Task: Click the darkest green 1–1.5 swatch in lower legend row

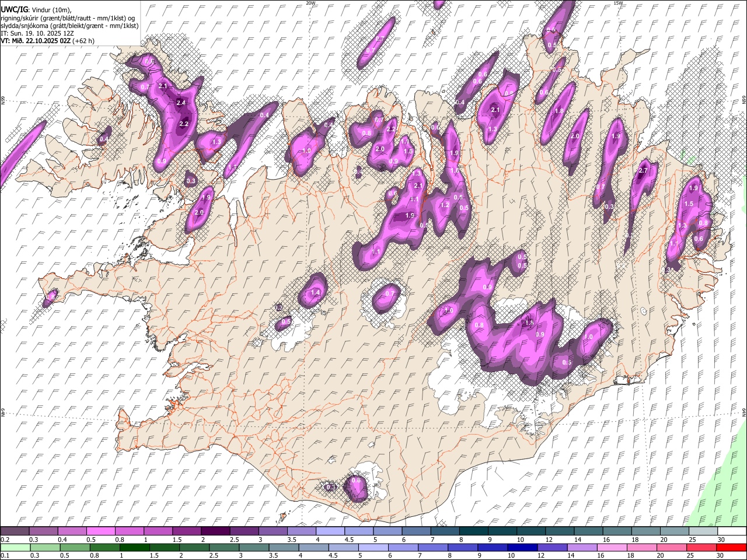Action: [x=134, y=548]
